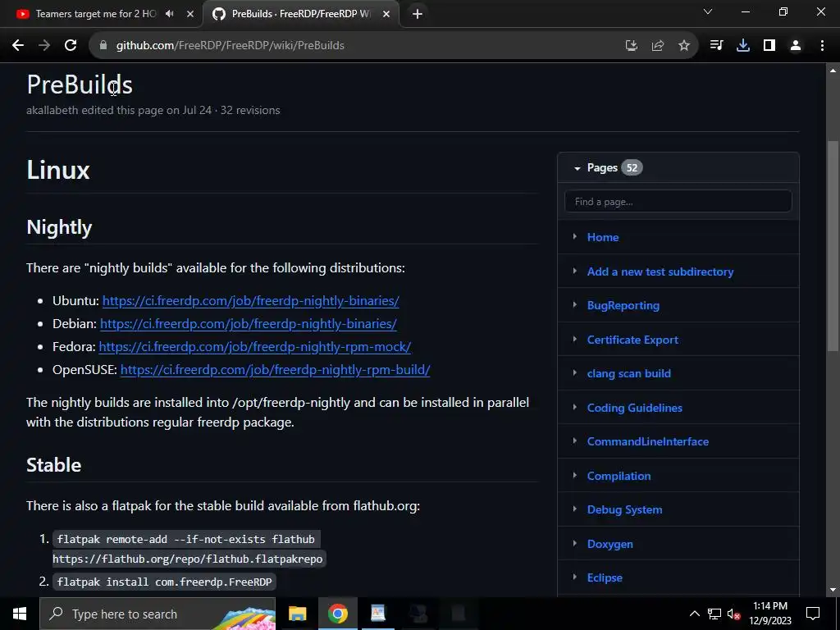840x630 pixels.
Task: Mute the YouTube tab audio icon
Action: pos(170,14)
